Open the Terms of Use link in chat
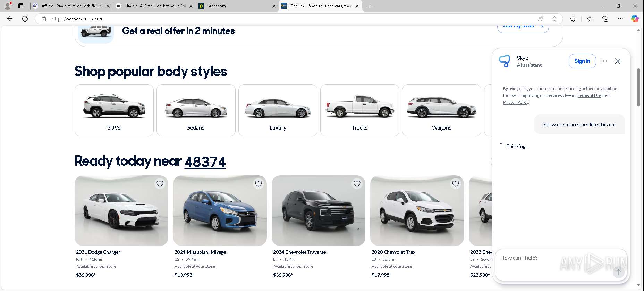Screen dimensions: 644x291 pyautogui.click(x=589, y=95)
